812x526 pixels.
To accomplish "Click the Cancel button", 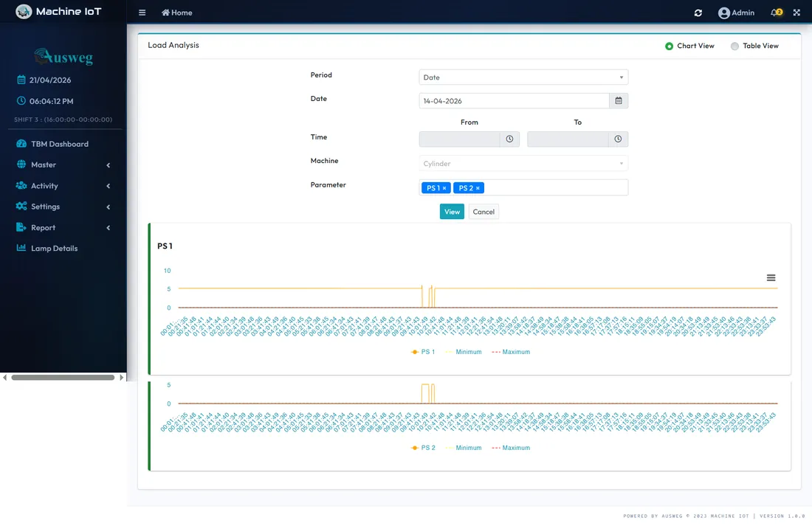I will (484, 211).
